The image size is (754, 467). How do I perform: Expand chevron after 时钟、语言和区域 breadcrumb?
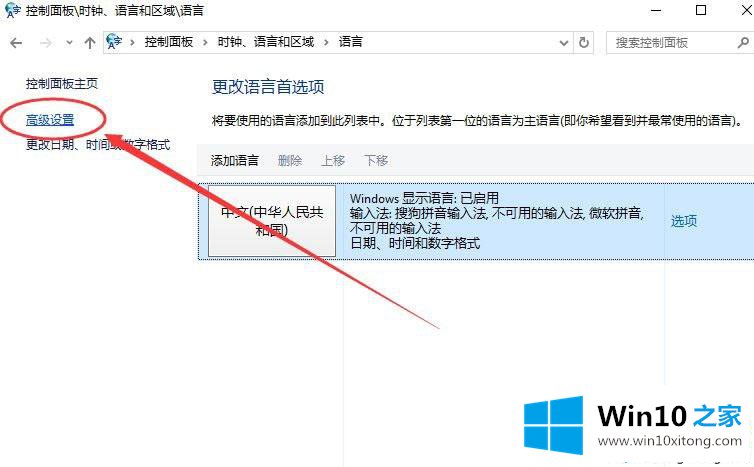coord(327,42)
